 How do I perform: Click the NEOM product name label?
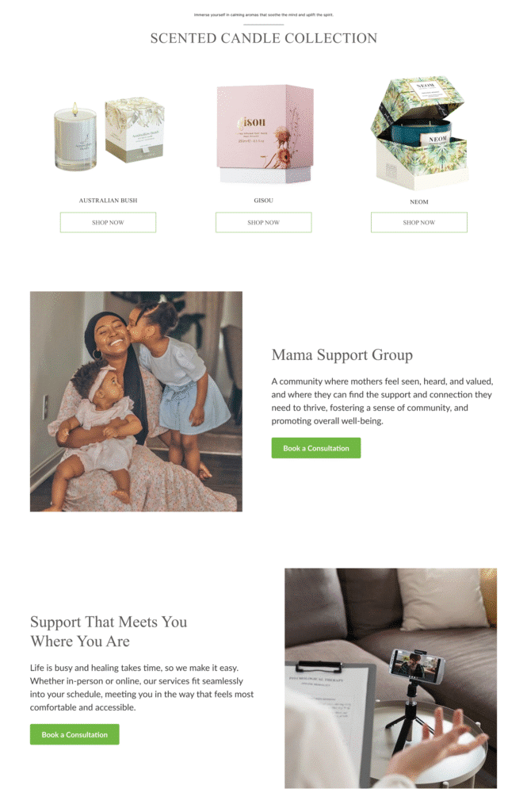click(x=418, y=202)
